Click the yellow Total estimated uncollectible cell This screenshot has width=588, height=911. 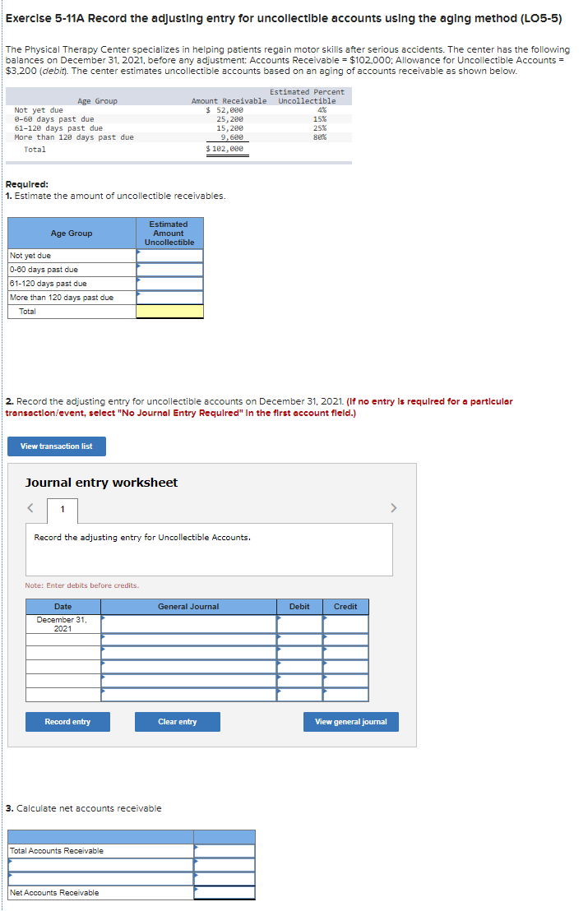click(x=169, y=312)
